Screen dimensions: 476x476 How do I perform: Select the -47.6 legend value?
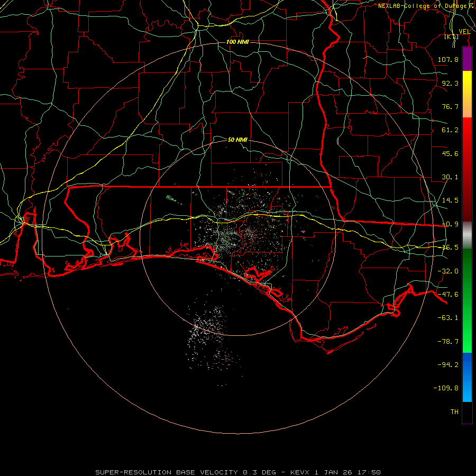pyautogui.click(x=448, y=295)
